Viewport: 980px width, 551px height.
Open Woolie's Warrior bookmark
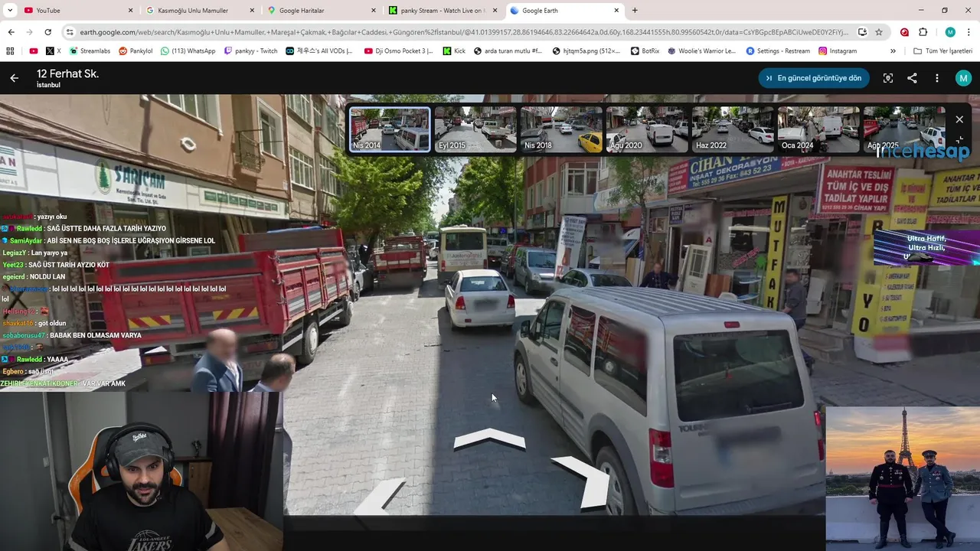click(702, 51)
